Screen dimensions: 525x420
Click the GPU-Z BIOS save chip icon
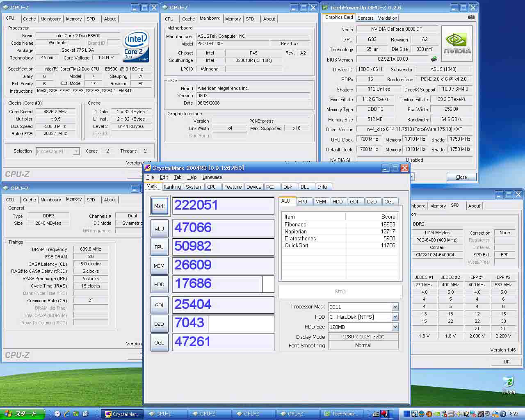point(434,59)
